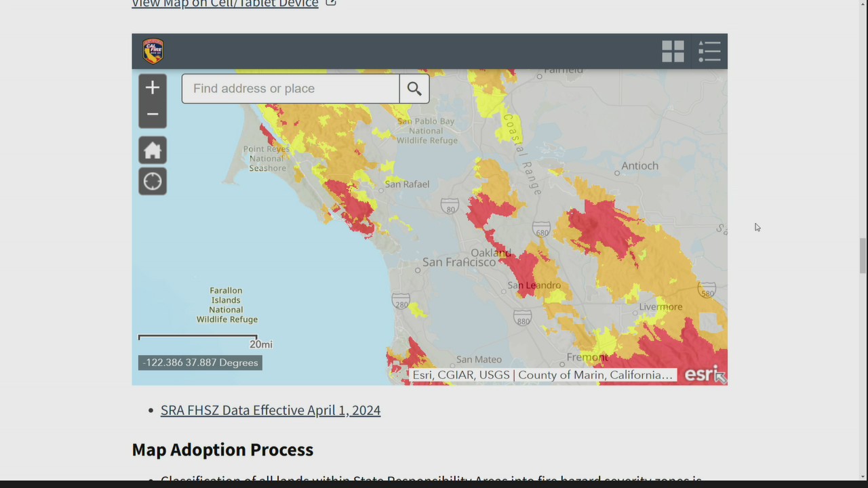Screen dimensions: 868x488
Task: Click the Antioch map label
Action: [x=640, y=165]
